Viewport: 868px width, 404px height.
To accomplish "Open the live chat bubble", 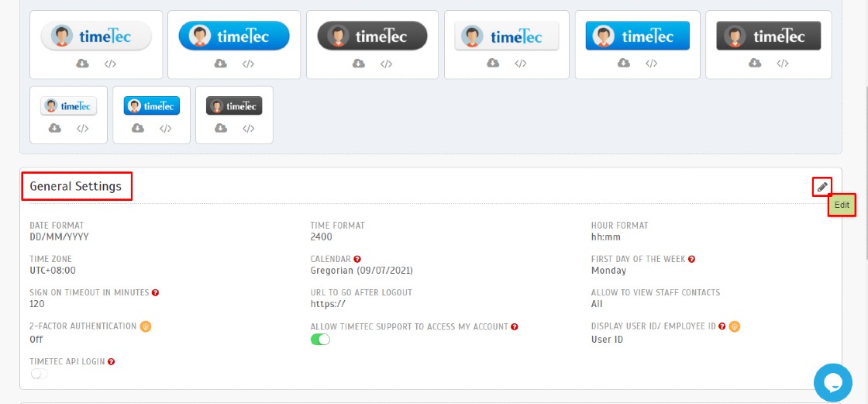I will click(x=833, y=383).
